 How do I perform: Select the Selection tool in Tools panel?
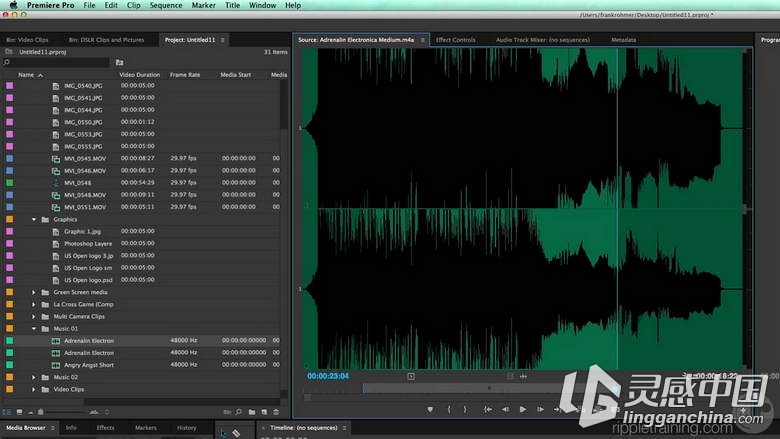(223, 434)
